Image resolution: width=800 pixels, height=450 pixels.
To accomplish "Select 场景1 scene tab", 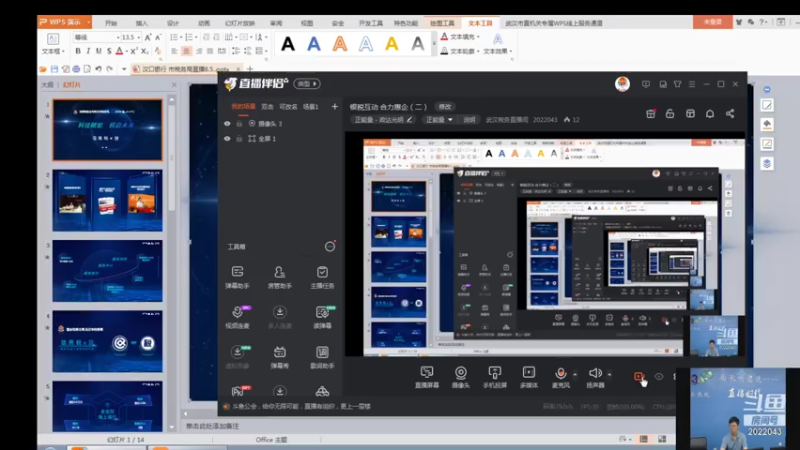I will [310, 107].
